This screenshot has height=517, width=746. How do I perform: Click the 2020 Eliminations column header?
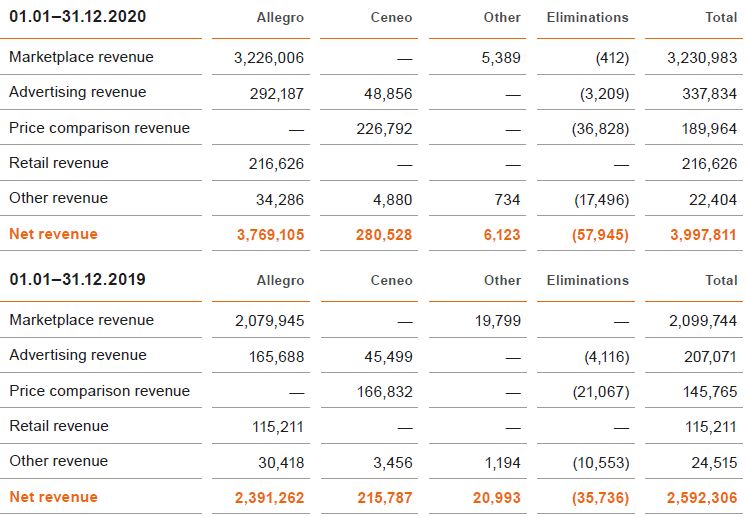(588, 18)
